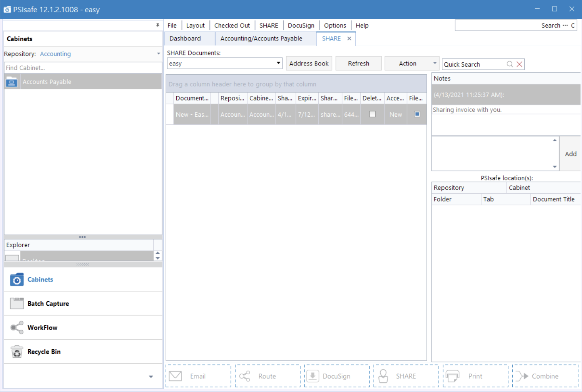
Task: Click the pin icon above Cabinets panel
Action: tap(157, 25)
